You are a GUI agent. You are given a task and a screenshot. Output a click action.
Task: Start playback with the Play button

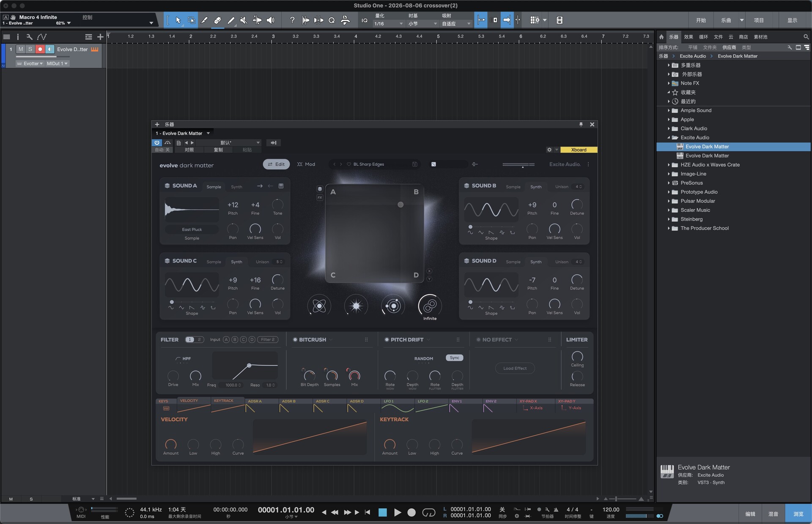click(397, 512)
